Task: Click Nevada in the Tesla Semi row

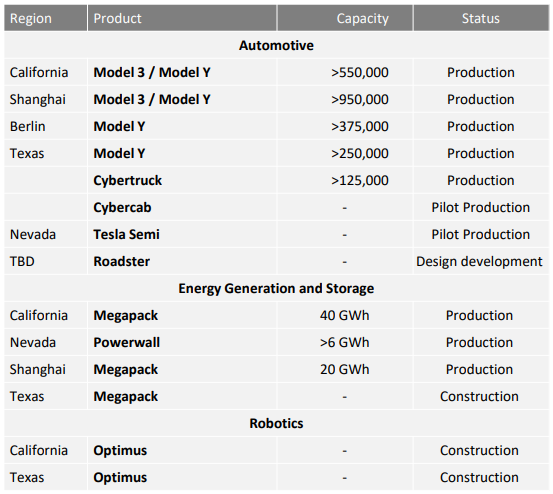Action: pyautogui.click(x=33, y=234)
